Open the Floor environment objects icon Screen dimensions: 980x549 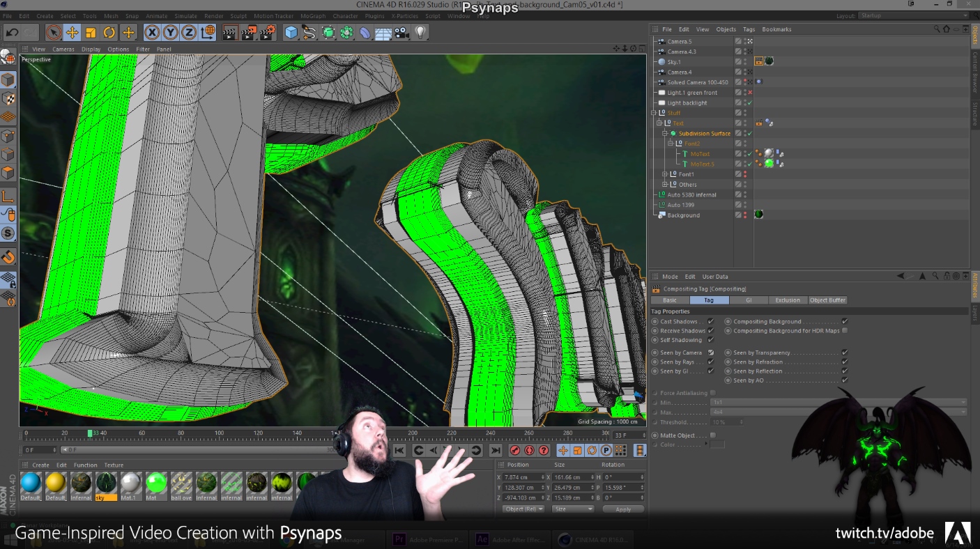[383, 32]
